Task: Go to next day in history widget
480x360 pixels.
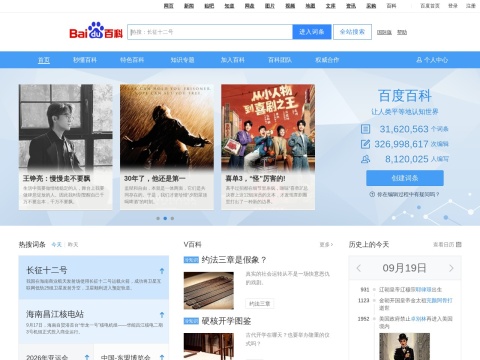Action: tap(451, 268)
